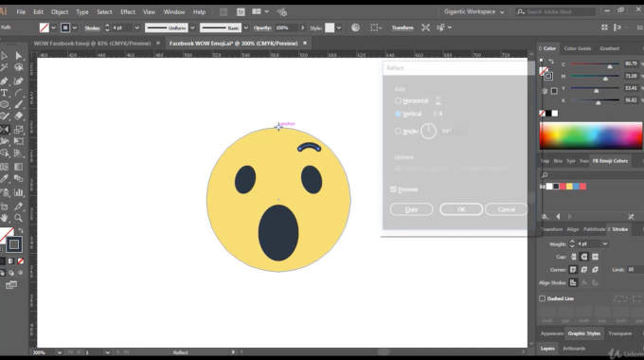Open the graphic Style dropdown arrow
This screenshot has height=360, width=644.
pyautogui.click(x=339, y=27)
